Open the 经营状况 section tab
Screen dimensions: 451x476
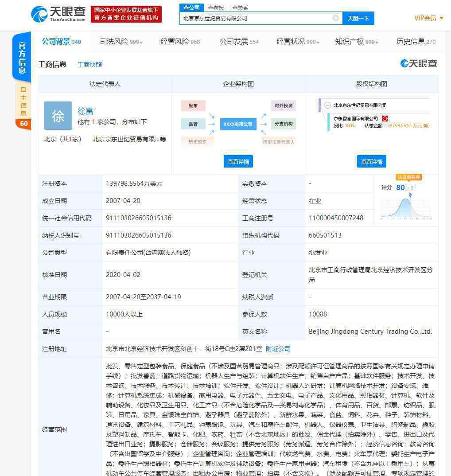tap(298, 41)
